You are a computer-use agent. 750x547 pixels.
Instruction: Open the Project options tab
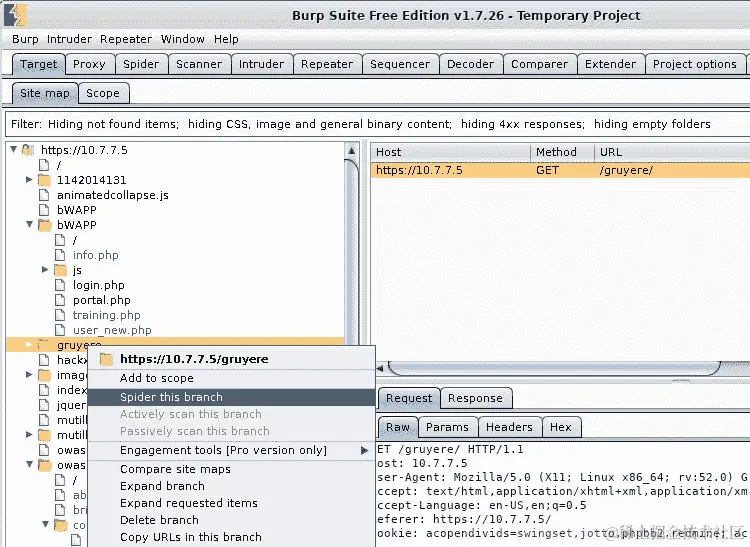pos(695,64)
